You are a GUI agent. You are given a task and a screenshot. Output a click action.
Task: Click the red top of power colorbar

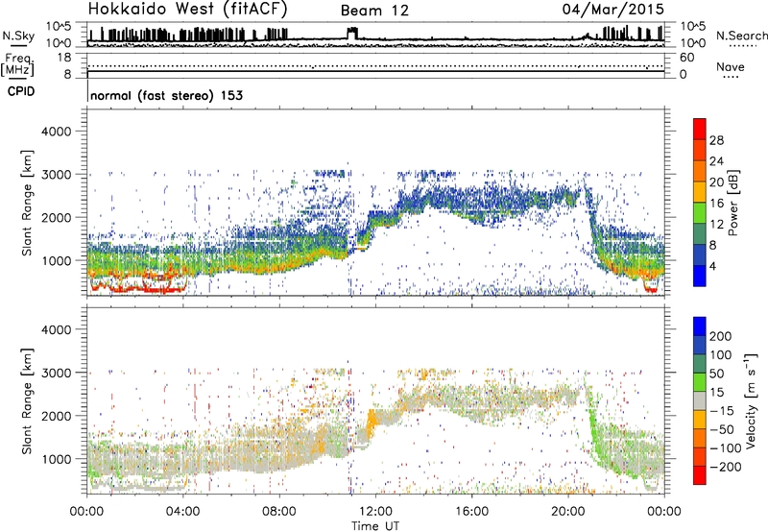[700, 129]
